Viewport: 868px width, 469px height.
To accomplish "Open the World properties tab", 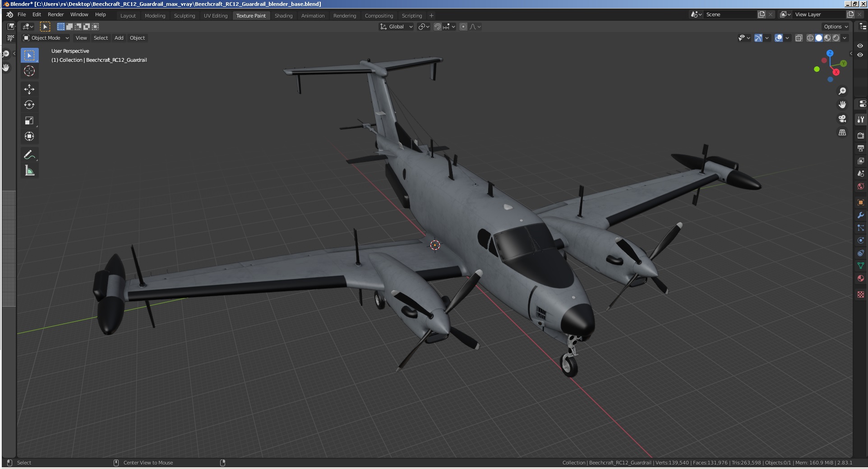I will 861,186.
